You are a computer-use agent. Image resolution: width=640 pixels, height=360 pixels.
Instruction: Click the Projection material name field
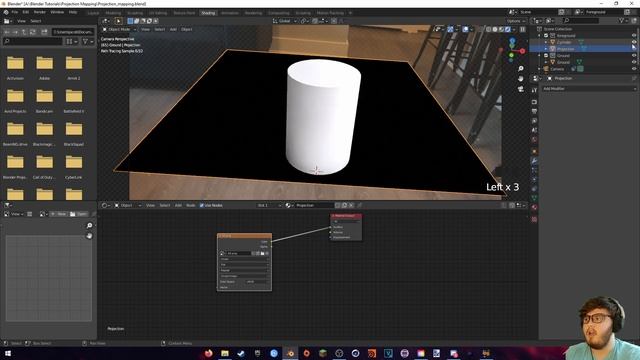314,205
